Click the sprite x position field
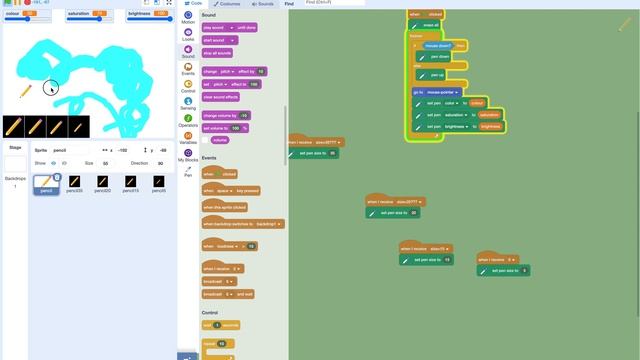Screen dimensions: 640x360 coord(123,150)
